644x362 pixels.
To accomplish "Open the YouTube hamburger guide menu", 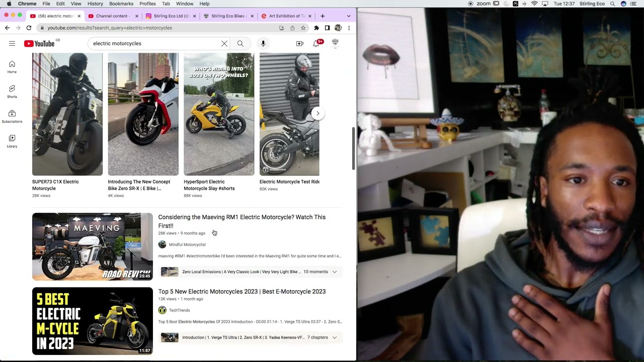I will coord(12,44).
